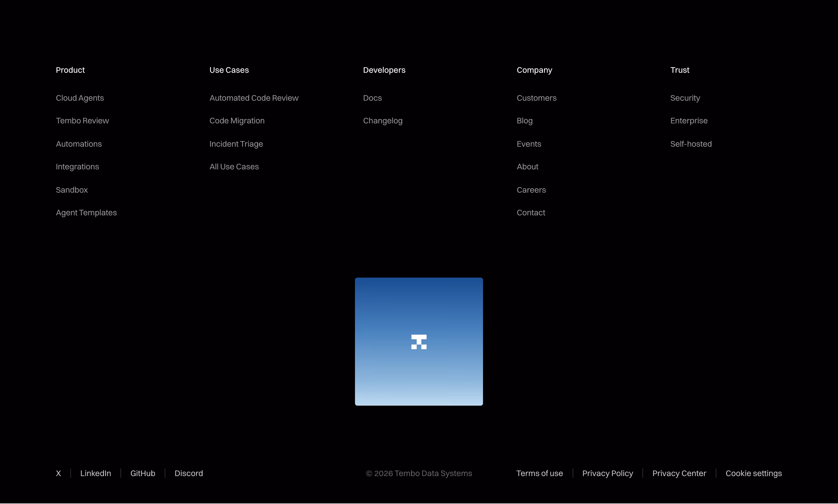Visit the LinkedIn profile
The width and height of the screenshot is (838, 504).
(95, 473)
